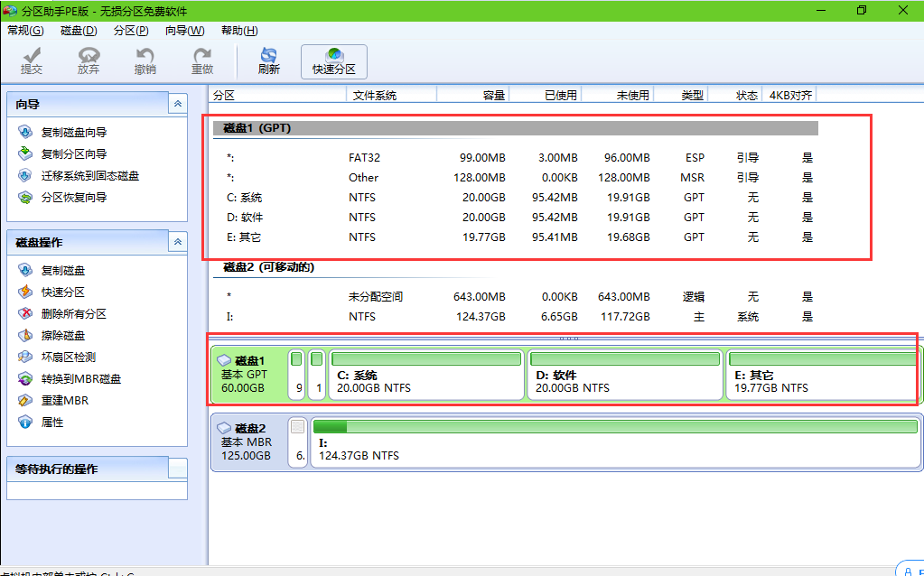Image resolution: width=924 pixels, height=576 pixels.
Task: Open the 帮助(H) menu
Action: [x=239, y=31]
